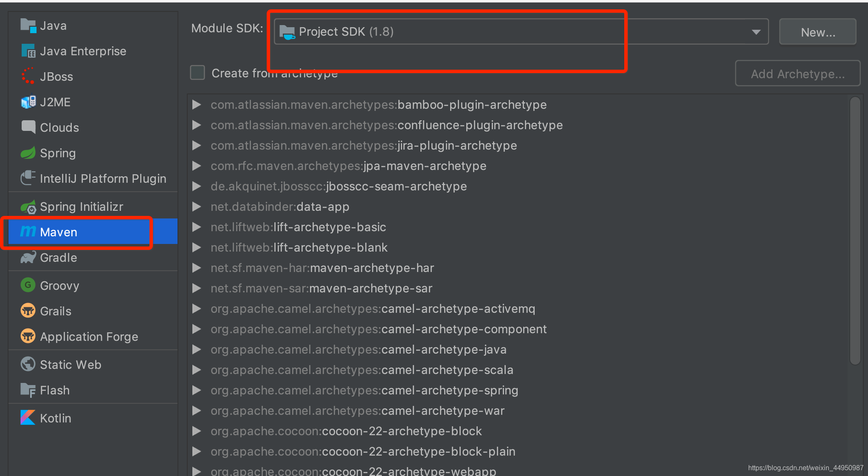Click the New... SDK button
This screenshot has height=476, width=868.
pos(817,32)
